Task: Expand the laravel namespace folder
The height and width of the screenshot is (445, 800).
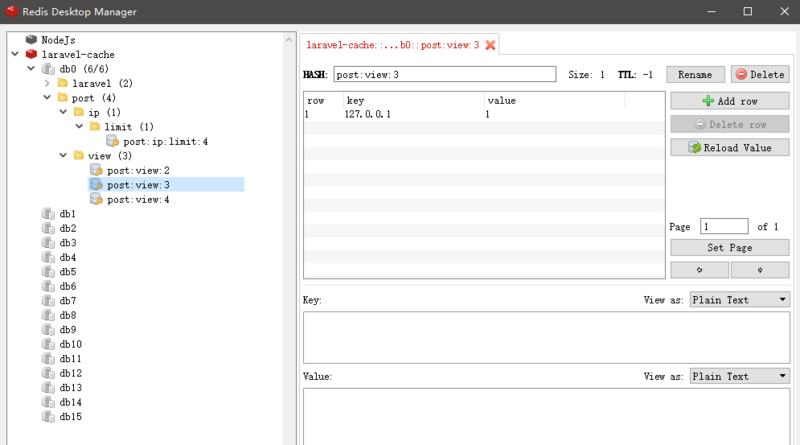Action: 47,83
